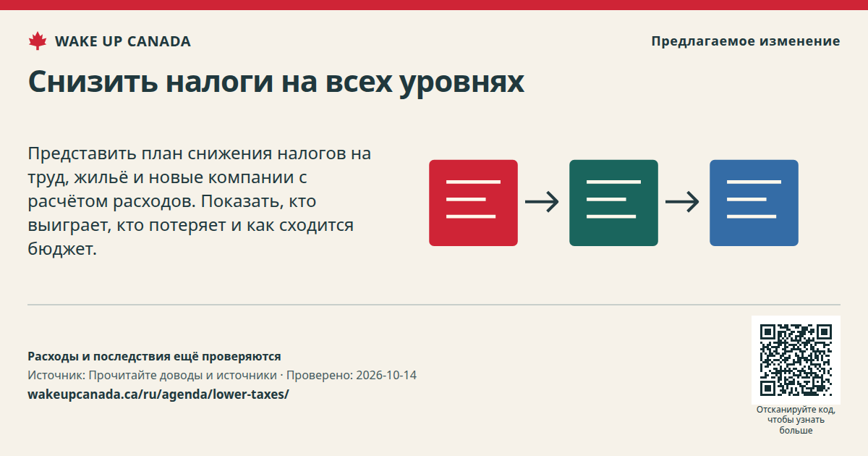Screen dimensions: 868x456
Task: Select the headline 'Снизить налоги на всех уровнях'
Action: (x=276, y=82)
